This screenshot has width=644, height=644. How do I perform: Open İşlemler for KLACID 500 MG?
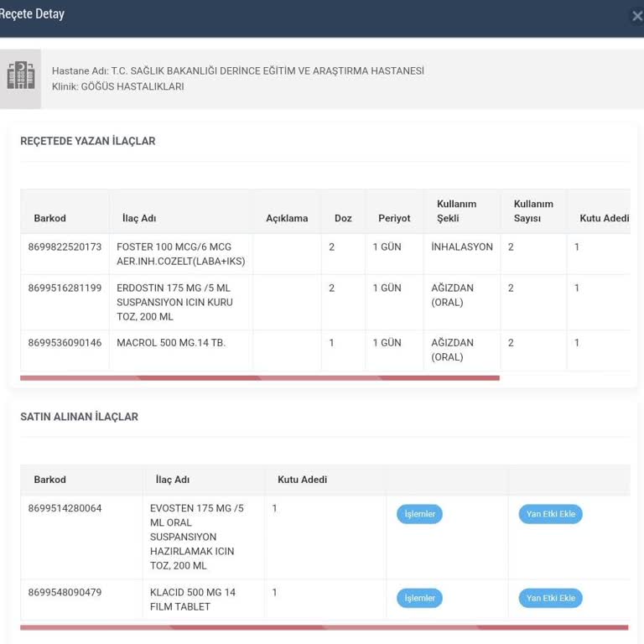pyautogui.click(x=419, y=598)
